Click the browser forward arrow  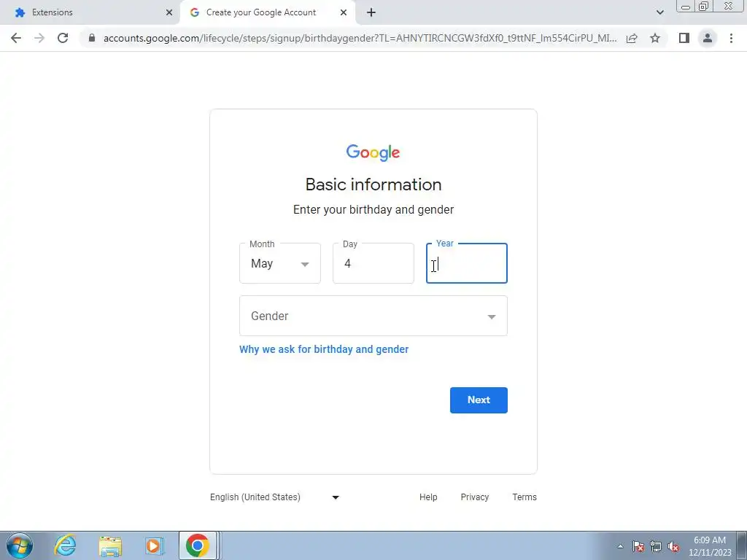[x=39, y=38]
